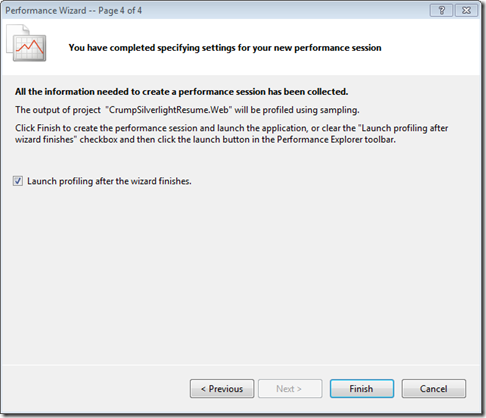
Task: Click the 'Click Finish to create' instruction paragraph
Action: [x=231, y=134]
